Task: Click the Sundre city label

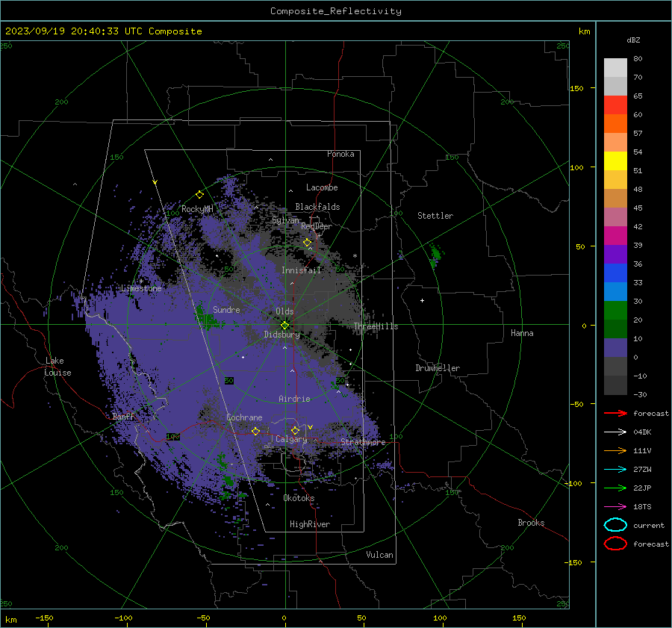Action: (x=226, y=309)
